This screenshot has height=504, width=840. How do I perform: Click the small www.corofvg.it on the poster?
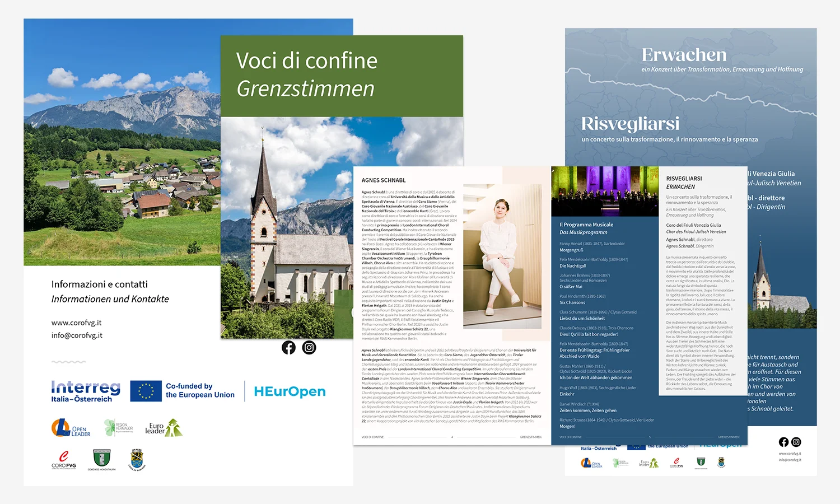(790, 454)
